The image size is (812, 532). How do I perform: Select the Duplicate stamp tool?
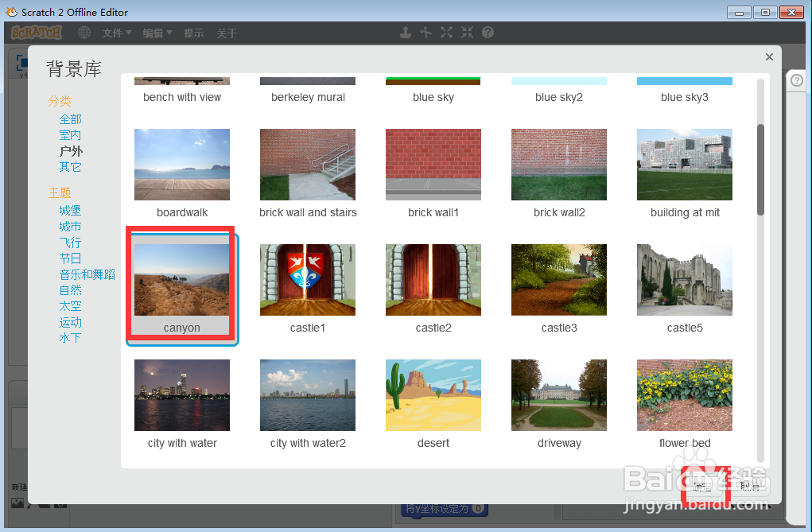coord(406,33)
